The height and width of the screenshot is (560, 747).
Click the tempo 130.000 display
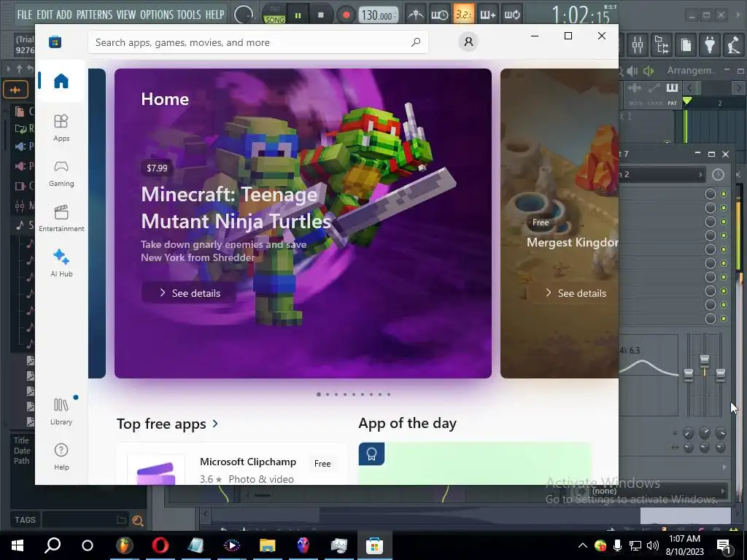pos(377,15)
